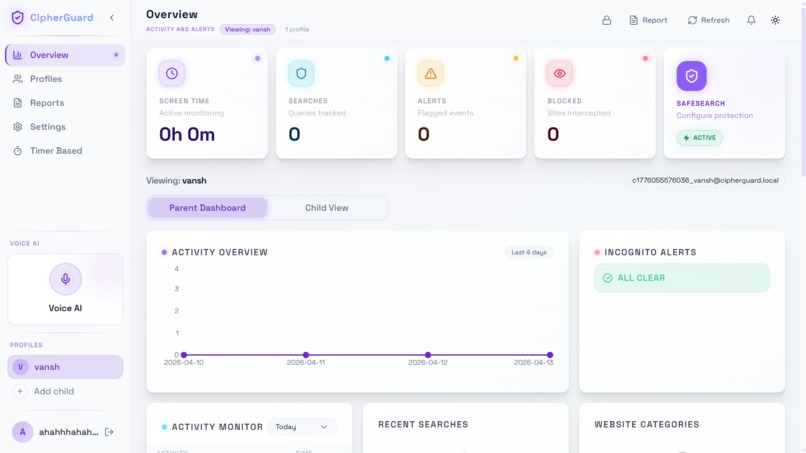
Task: Click the Viewing: vansh badge
Action: point(248,29)
